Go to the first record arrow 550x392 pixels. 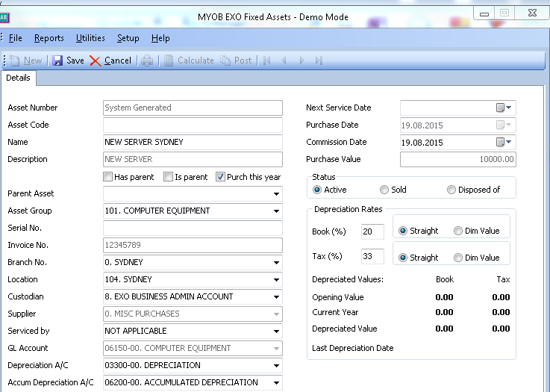(266, 60)
